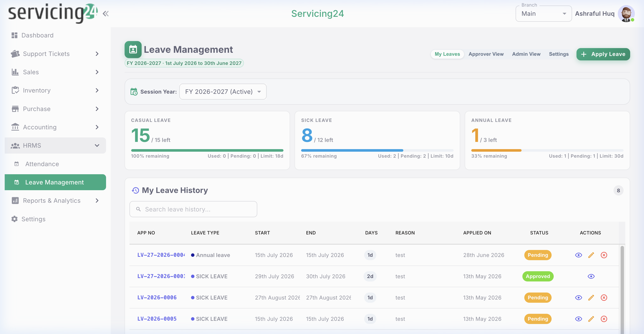The height and width of the screenshot is (334, 644).
Task: Cancel leave LV-2026-0005 with red X icon
Action: click(x=604, y=319)
